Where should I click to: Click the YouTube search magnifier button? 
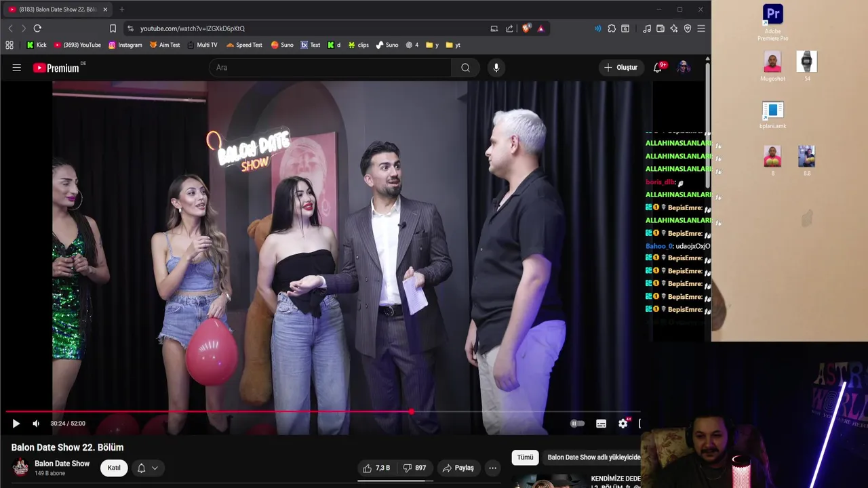[465, 67]
